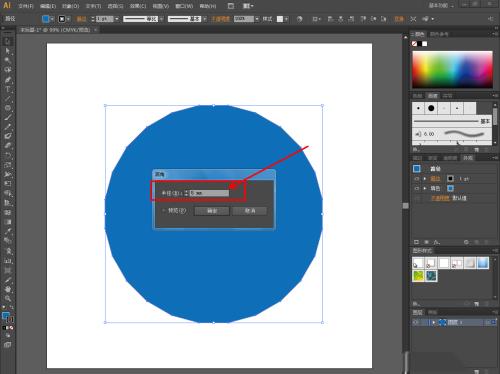Select the Selection tool in the toolbox
Image resolution: width=500 pixels, height=374 pixels.
[x=8, y=41]
